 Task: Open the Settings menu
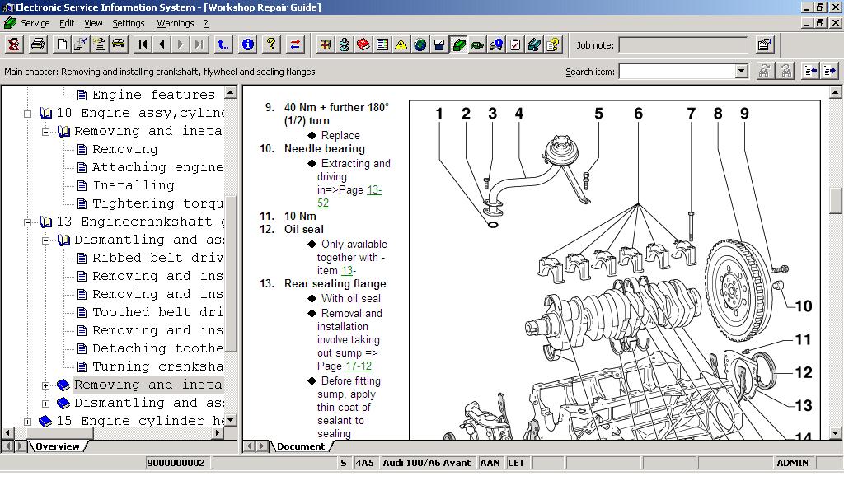pos(128,23)
